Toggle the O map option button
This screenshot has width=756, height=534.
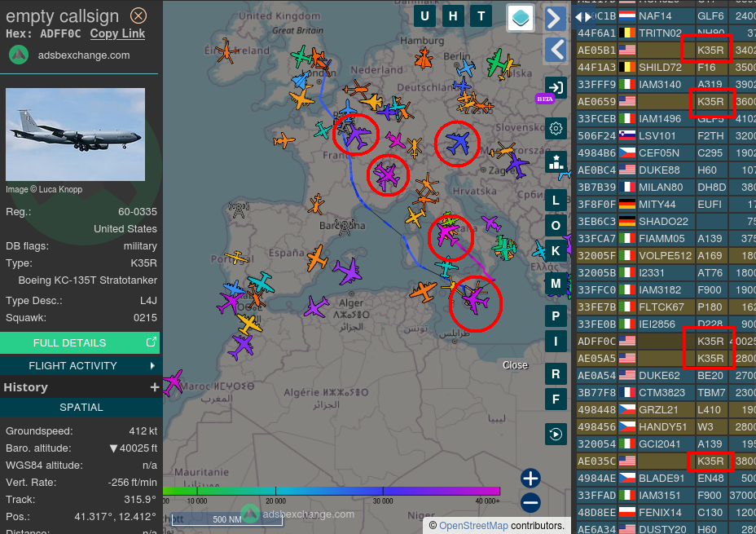556,226
